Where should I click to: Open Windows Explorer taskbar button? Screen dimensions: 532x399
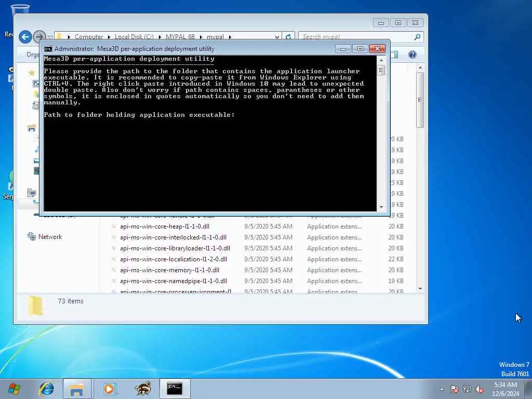pyautogui.click(x=77, y=389)
